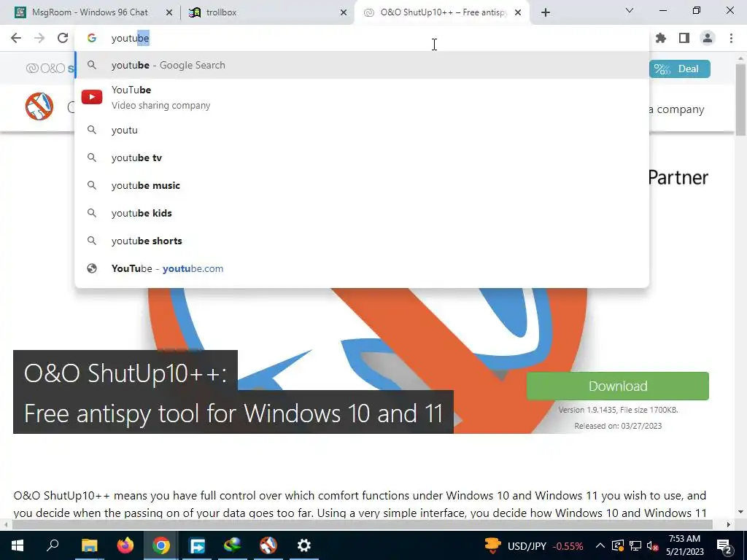Viewport: 747px width, 560px height.
Task: Click the browser forward arrow
Action: (39, 38)
